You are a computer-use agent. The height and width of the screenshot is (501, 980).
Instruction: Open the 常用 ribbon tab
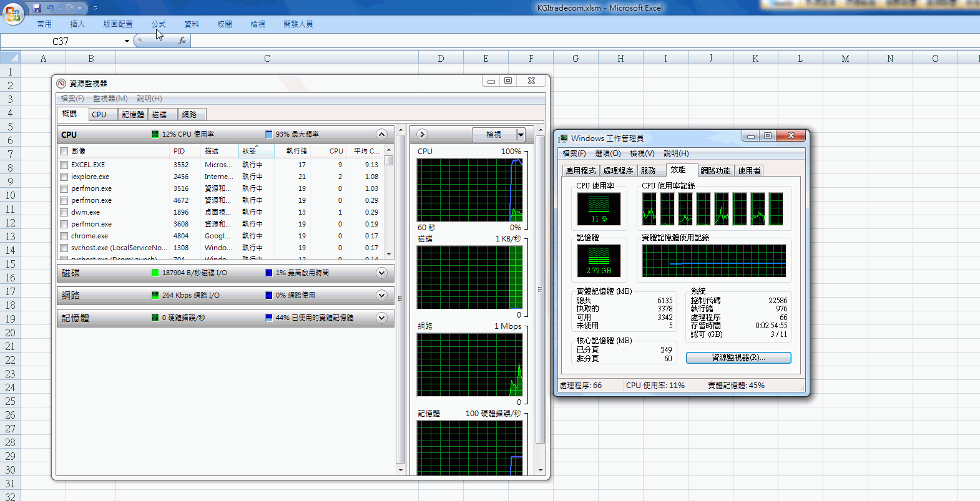tap(44, 24)
